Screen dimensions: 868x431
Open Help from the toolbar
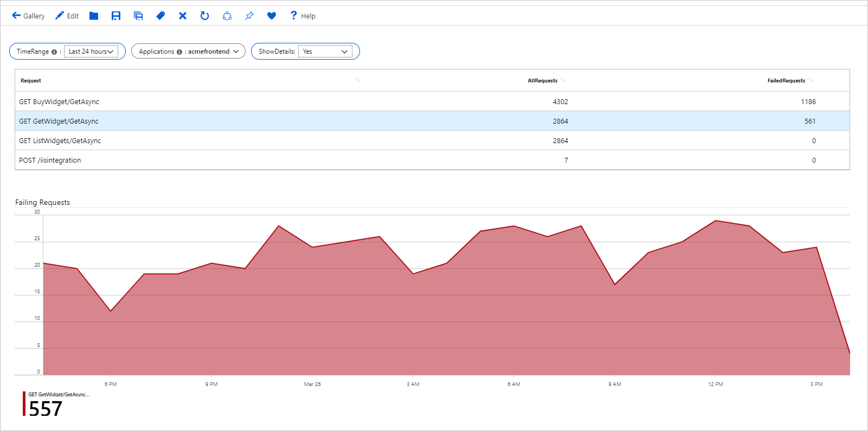coord(303,16)
